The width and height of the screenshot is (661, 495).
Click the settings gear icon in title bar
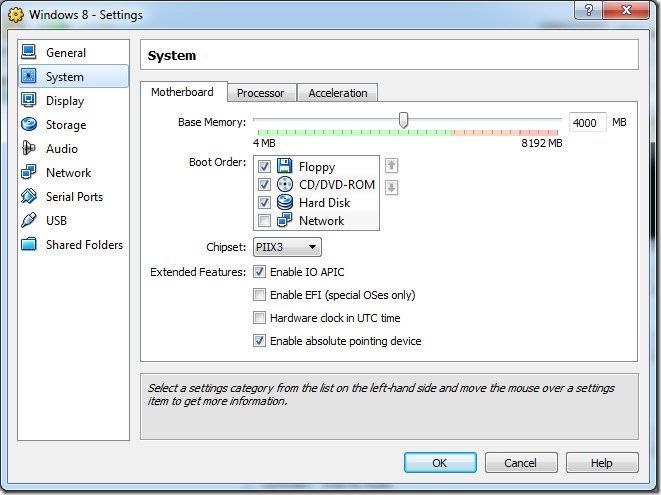[16, 15]
